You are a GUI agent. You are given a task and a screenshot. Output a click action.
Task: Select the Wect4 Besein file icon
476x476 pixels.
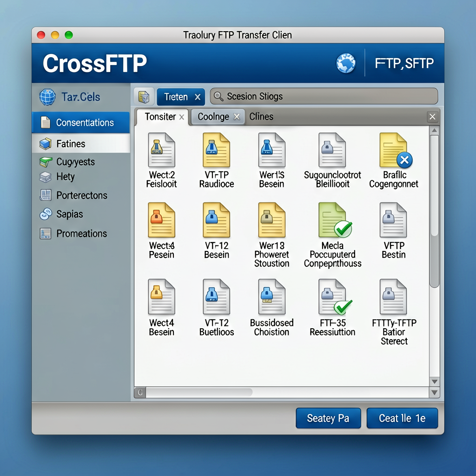click(x=161, y=297)
